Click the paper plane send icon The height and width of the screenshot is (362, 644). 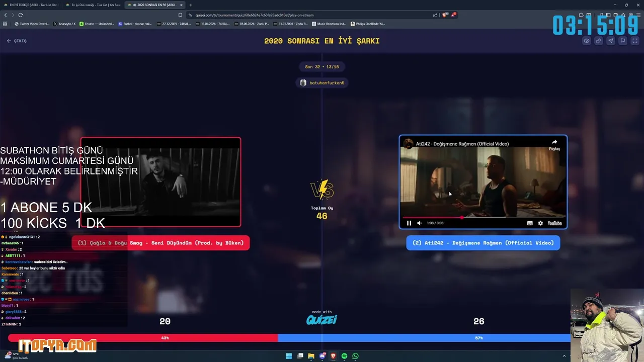click(611, 41)
